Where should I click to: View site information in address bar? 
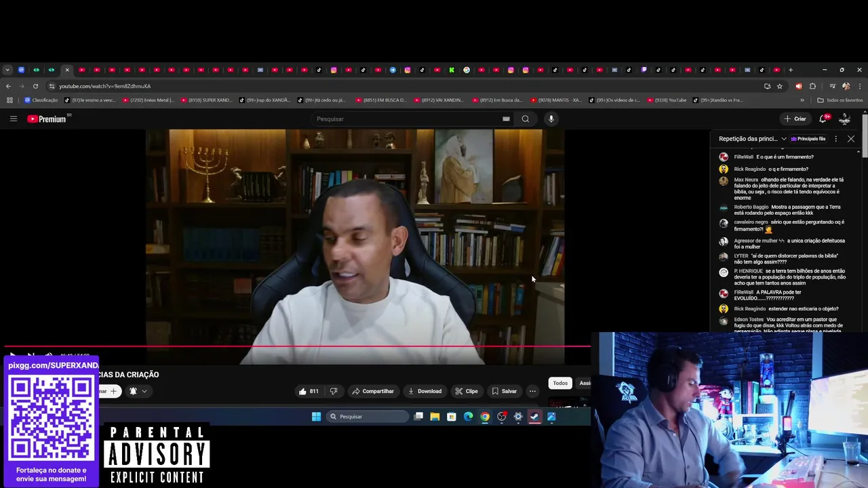point(52,86)
